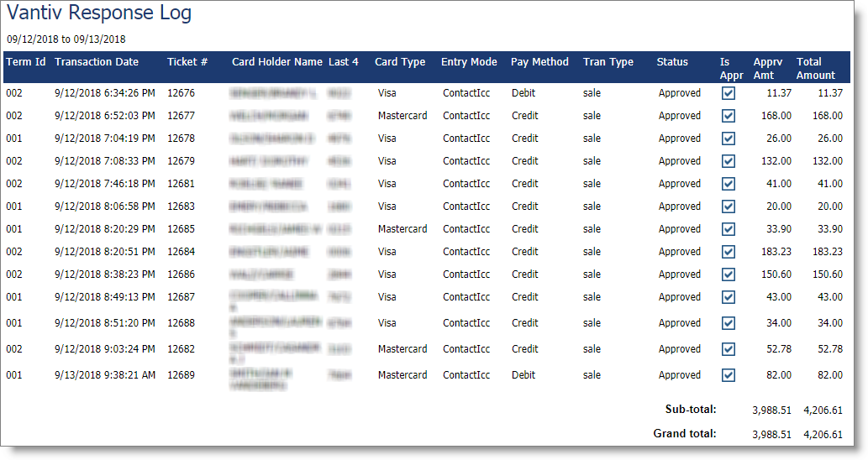
Task: Click Debit pay method for ticket 12676
Action: tap(523, 93)
